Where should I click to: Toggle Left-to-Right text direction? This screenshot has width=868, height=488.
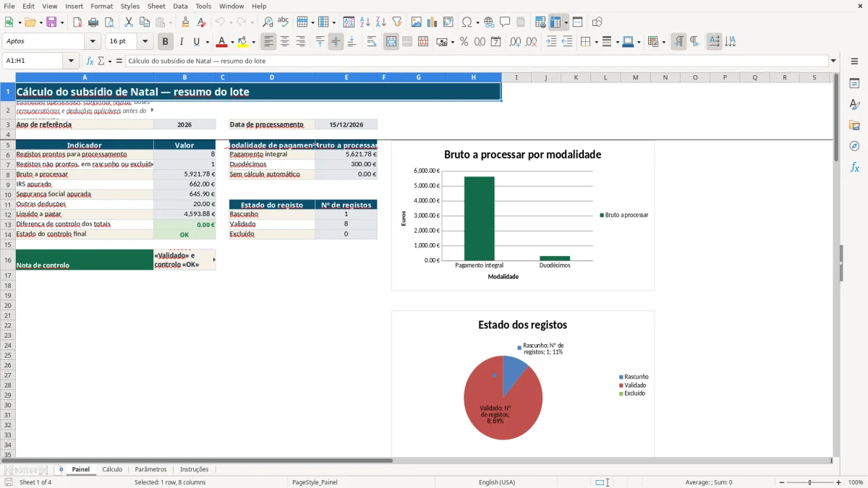(678, 42)
